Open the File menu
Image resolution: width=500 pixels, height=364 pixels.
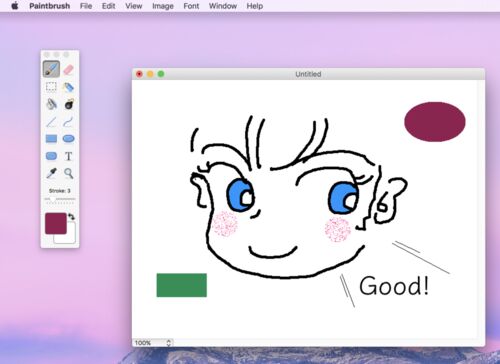coord(86,6)
